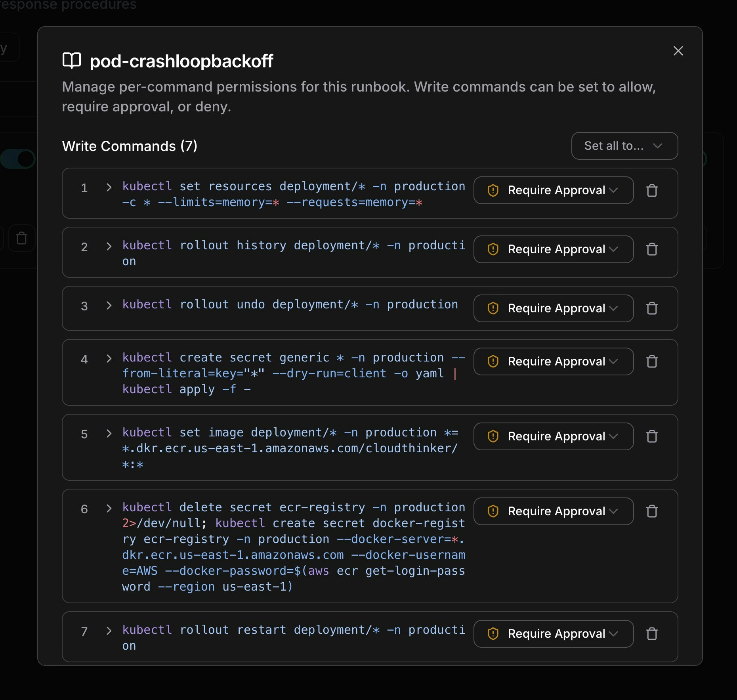Viewport: 737px width, 700px height.
Task: Click the book icon beside pod-crashloopbackoff
Action: click(72, 60)
